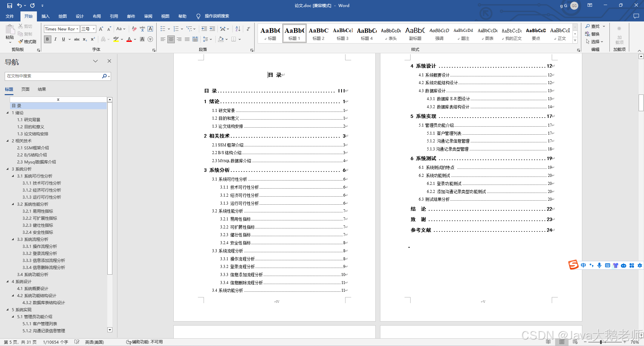
Task: Click the word count '1/10654 个字' in status bar
Action: point(56,342)
